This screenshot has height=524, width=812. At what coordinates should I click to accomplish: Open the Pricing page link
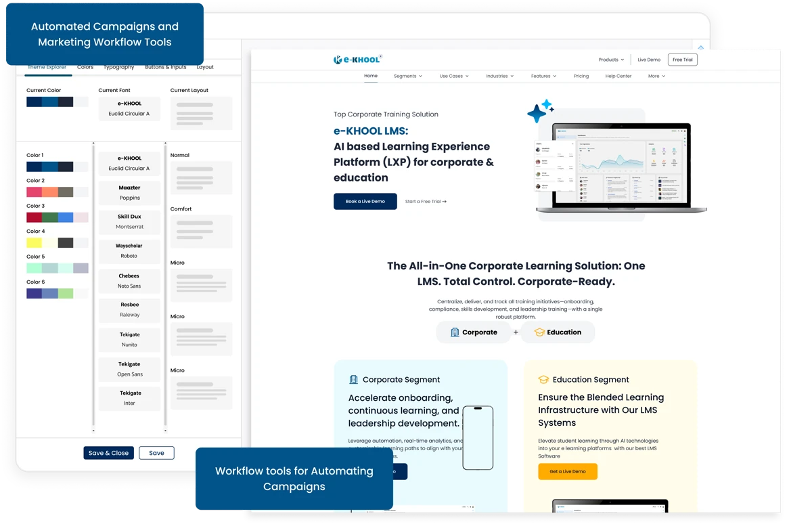(581, 77)
